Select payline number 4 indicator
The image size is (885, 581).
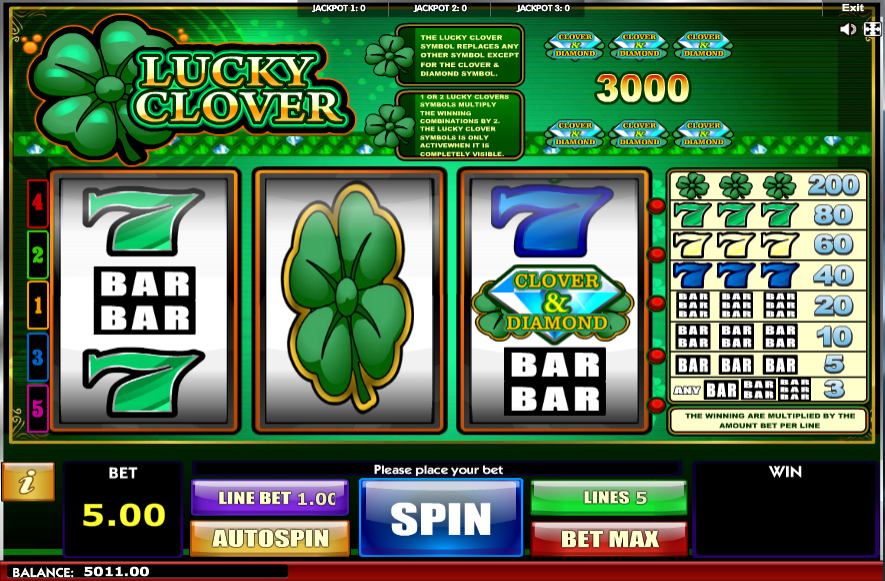coord(37,203)
